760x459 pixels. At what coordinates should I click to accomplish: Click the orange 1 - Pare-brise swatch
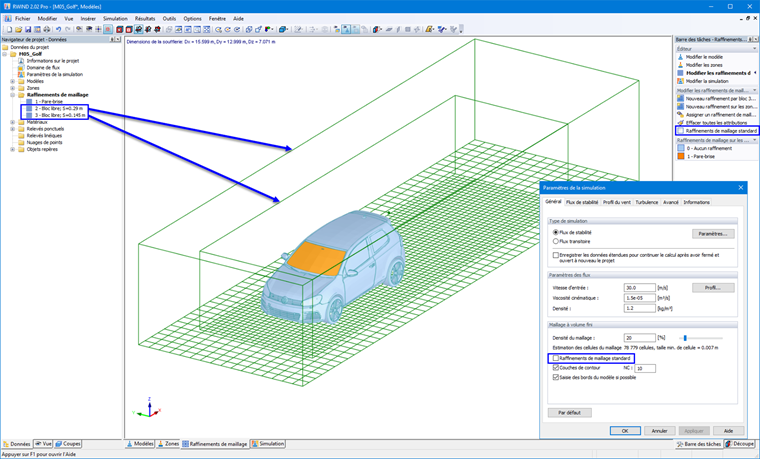[681, 157]
